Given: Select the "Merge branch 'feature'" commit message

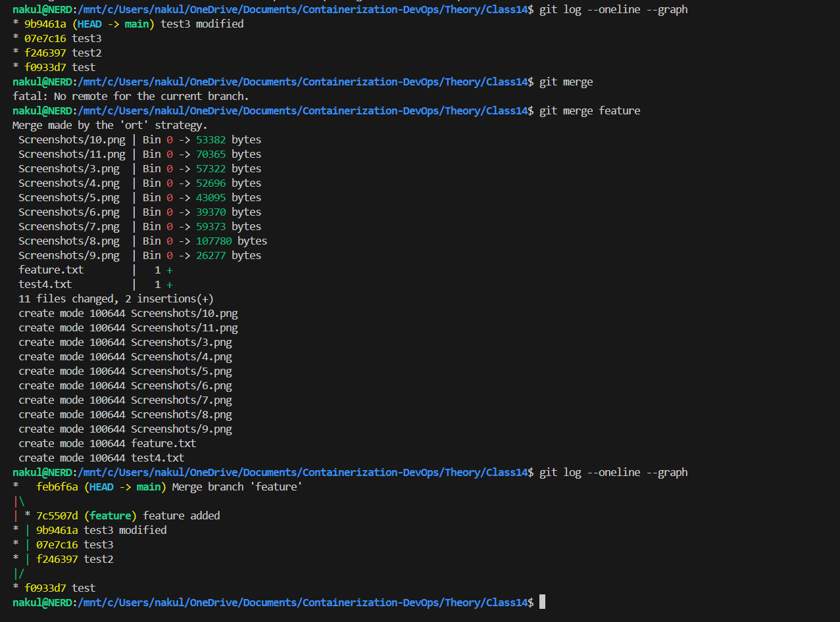Looking at the screenshot, I should [237, 487].
